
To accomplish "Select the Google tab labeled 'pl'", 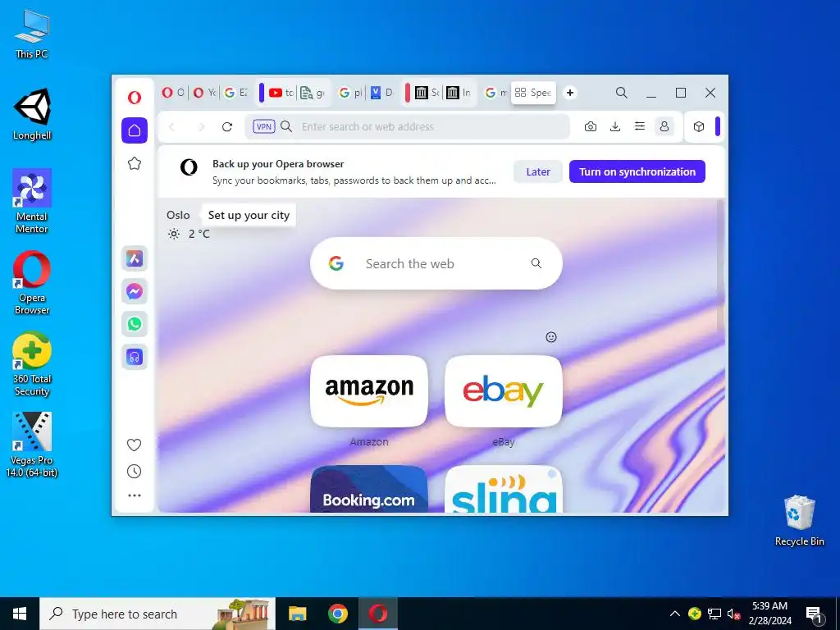I will 350,93.
